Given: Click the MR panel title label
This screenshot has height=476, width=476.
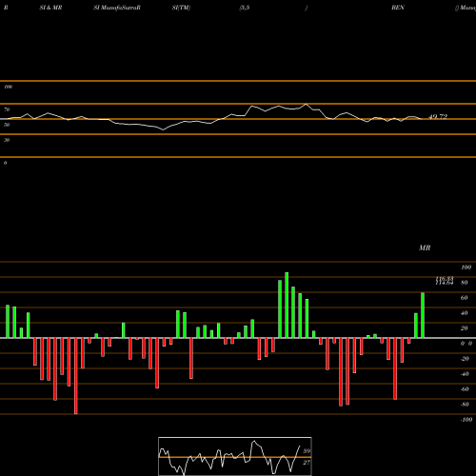Looking at the screenshot, I should tap(425, 248).
